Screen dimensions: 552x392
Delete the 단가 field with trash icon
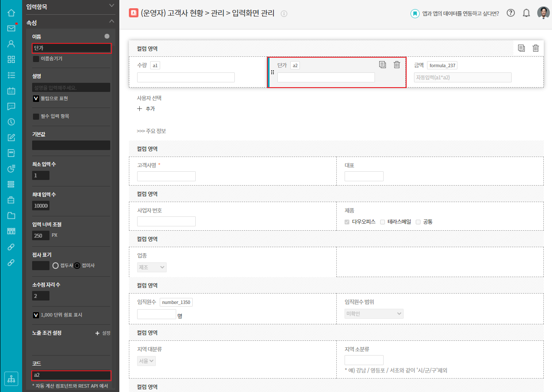[x=397, y=65]
